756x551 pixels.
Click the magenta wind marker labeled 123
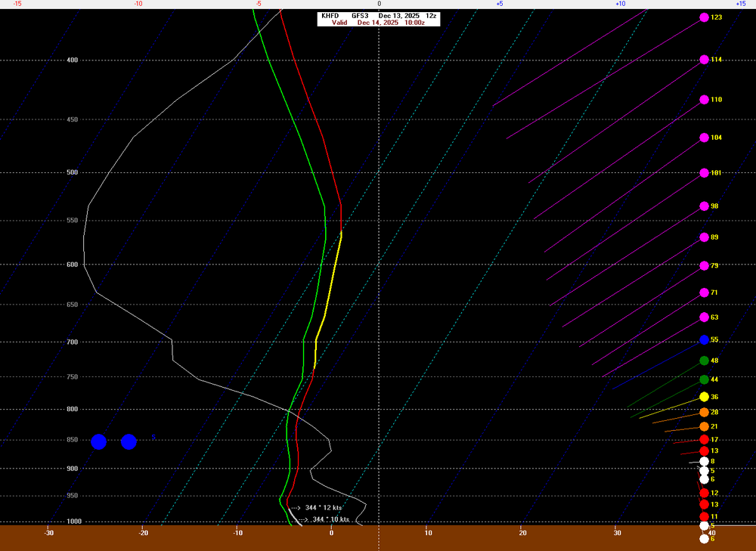[x=704, y=17]
